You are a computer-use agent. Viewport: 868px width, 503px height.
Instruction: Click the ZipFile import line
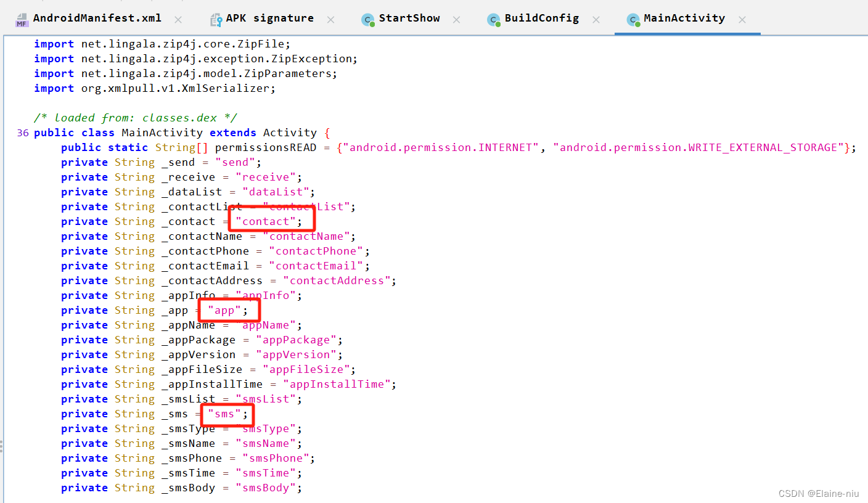point(162,44)
